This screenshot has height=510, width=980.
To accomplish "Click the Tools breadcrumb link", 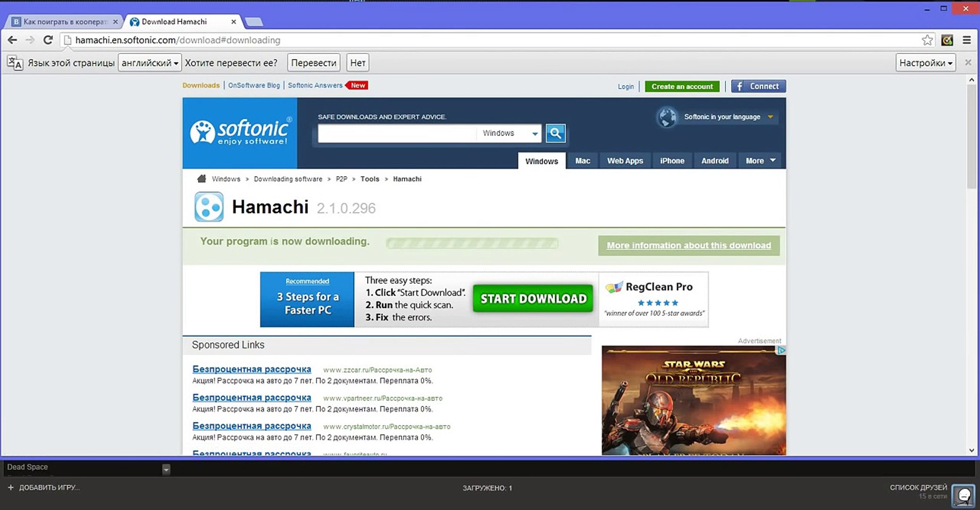I will coord(370,179).
